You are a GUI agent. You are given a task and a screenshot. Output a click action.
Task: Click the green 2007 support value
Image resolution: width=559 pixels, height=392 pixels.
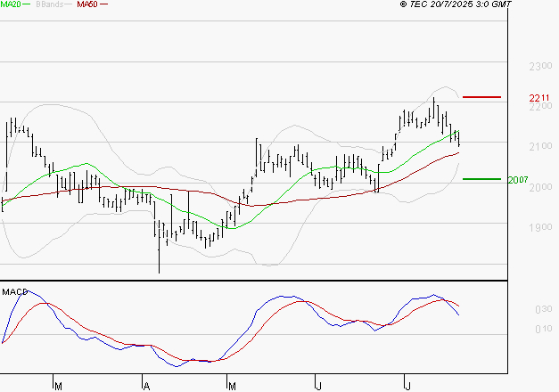(518, 180)
